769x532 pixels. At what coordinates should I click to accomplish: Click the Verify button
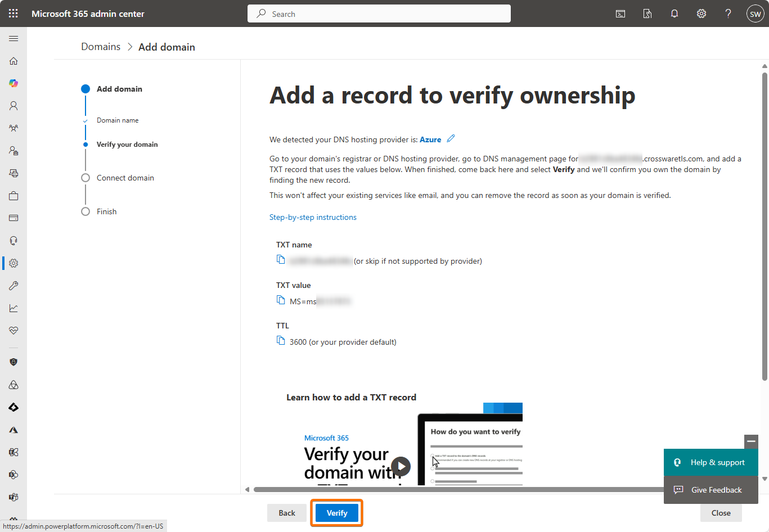(337, 513)
